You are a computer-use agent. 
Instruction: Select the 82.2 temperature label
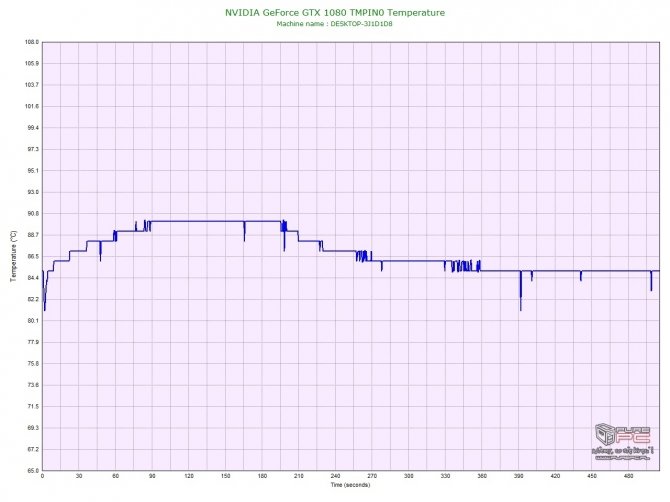pyautogui.click(x=32, y=299)
